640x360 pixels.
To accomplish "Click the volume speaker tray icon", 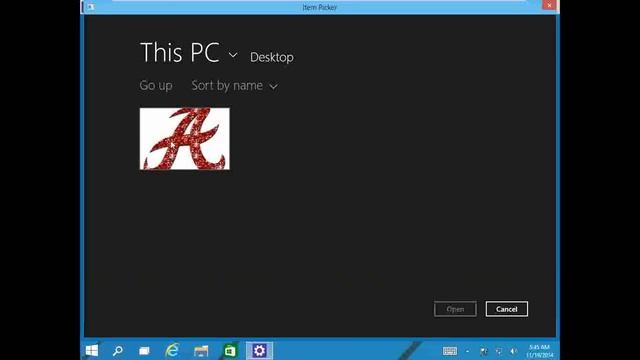I will (513, 351).
